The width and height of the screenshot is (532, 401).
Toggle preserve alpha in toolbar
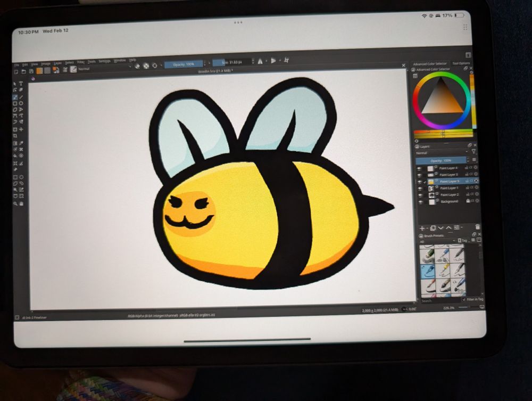146,66
